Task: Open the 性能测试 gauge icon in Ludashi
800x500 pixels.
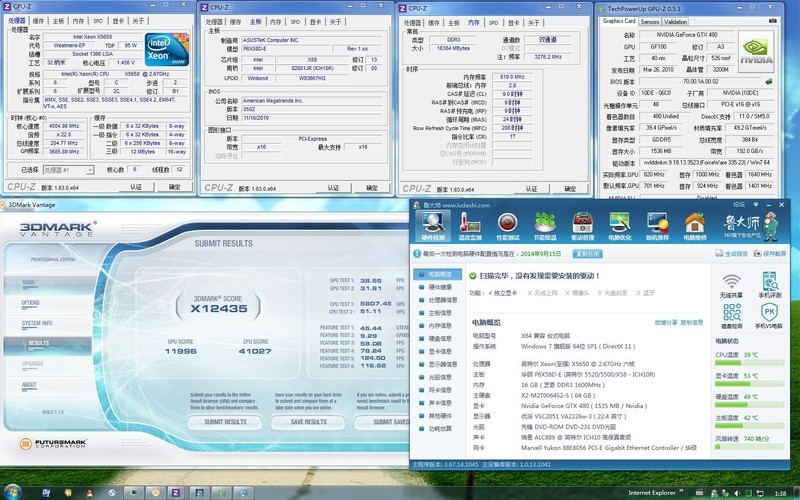Action: pyautogui.click(x=508, y=226)
